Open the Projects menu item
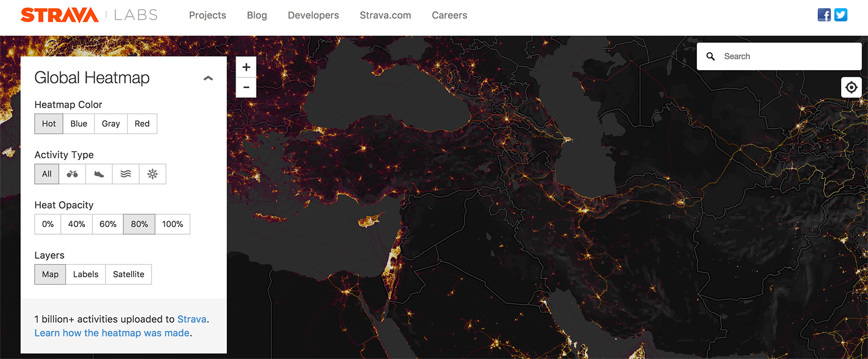The height and width of the screenshot is (359, 868). 208,15
